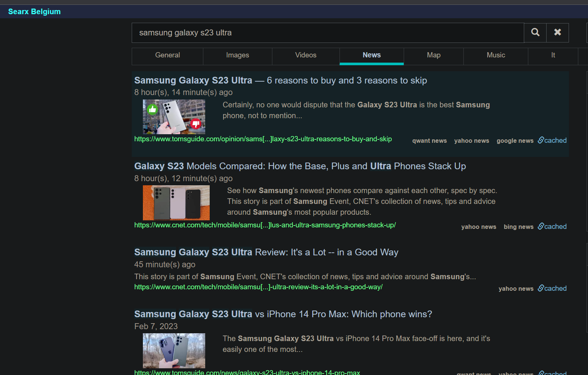Screen dimensions: 588x375
Task: Open tomsguide.com s23-ultra-vs-iphone-14-pro-max URL
Action: 247,372
